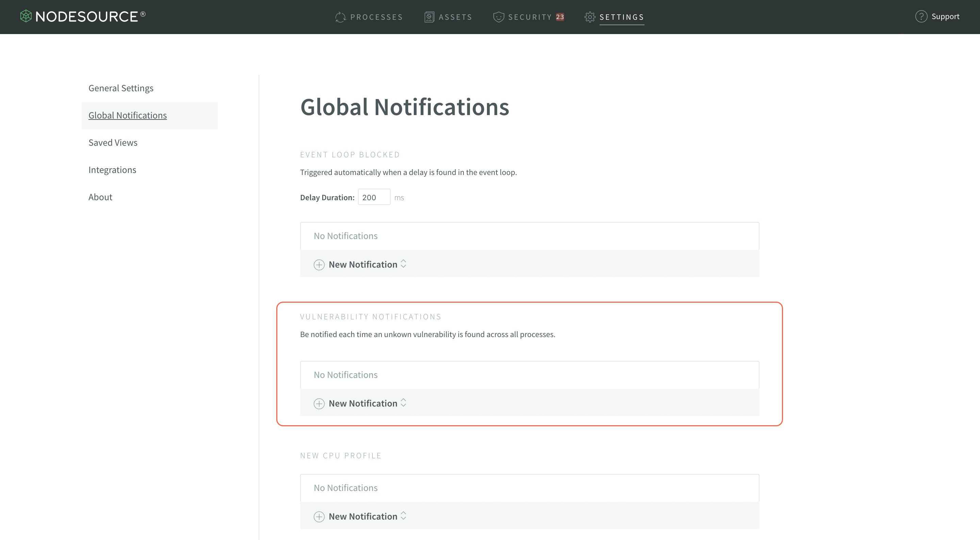Click plus icon under New CPU Profile
This screenshot has width=980, height=540.
click(x=319, y=517)
